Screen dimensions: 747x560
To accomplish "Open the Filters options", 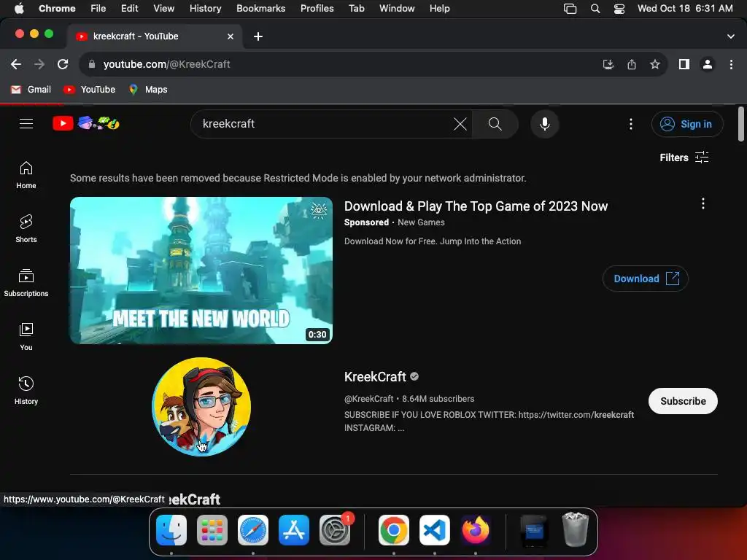I will click(x=684, y=157).
